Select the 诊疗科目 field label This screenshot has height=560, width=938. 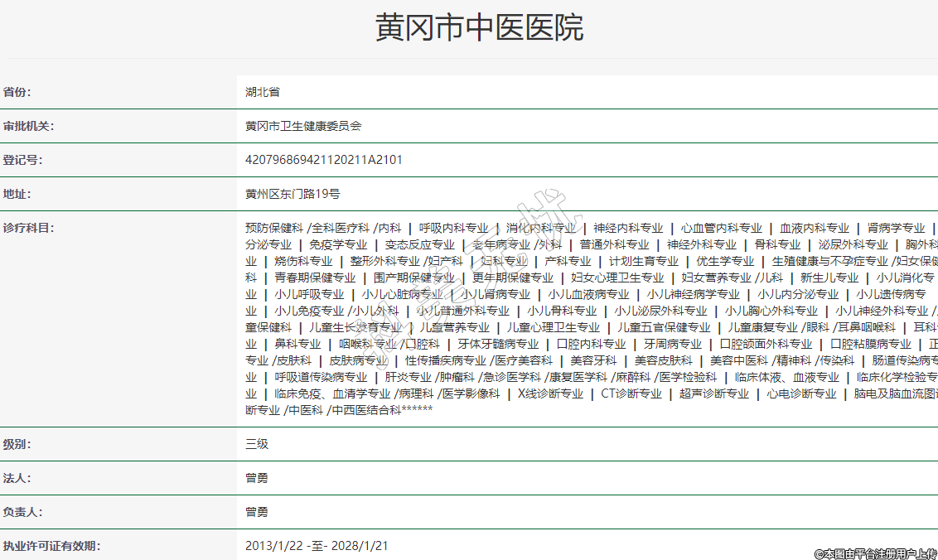[x=28, y=228]
